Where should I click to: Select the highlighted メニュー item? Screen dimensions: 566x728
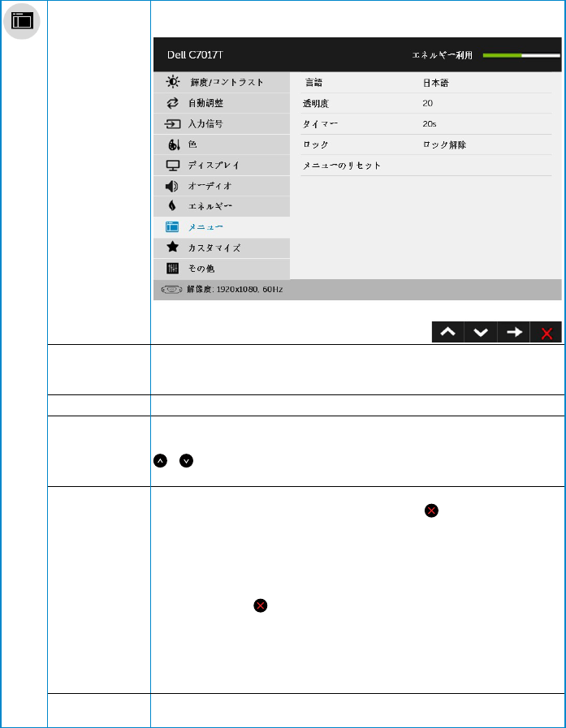222,227
